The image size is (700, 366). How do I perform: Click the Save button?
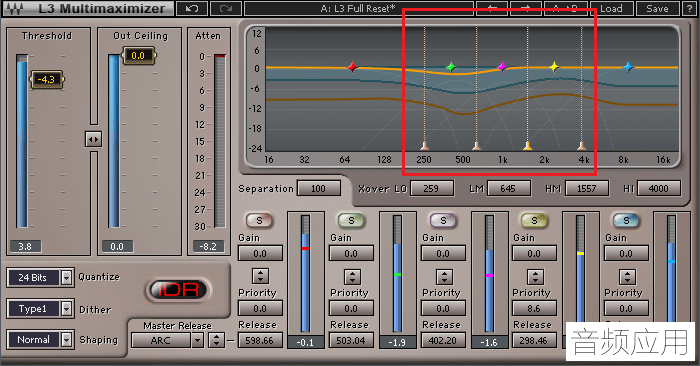click(x=657, y=8)
